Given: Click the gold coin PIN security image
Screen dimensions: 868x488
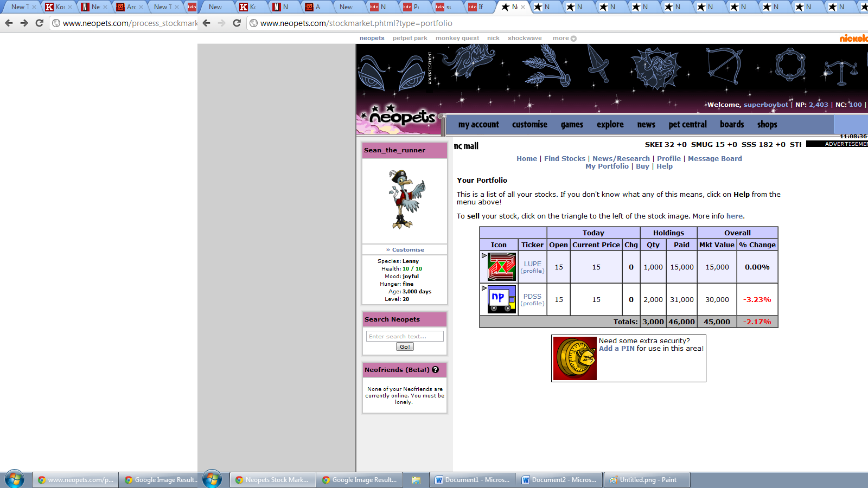Looking at the screenshot, I should pos(575,358).
